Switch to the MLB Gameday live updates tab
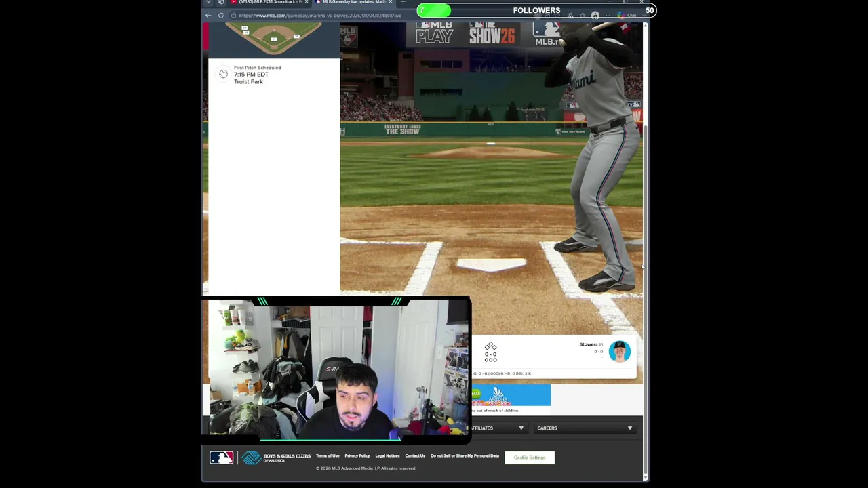The width and height of the screenshot is (868, 488). tap(353, 3)
